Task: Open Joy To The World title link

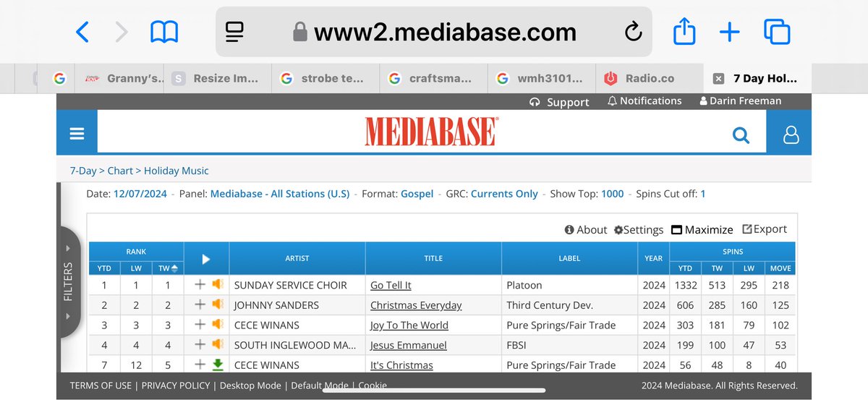Action: tap(409, 325)
